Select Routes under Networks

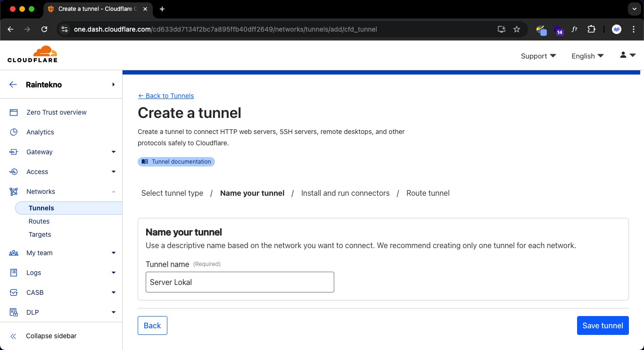(39, 221)
